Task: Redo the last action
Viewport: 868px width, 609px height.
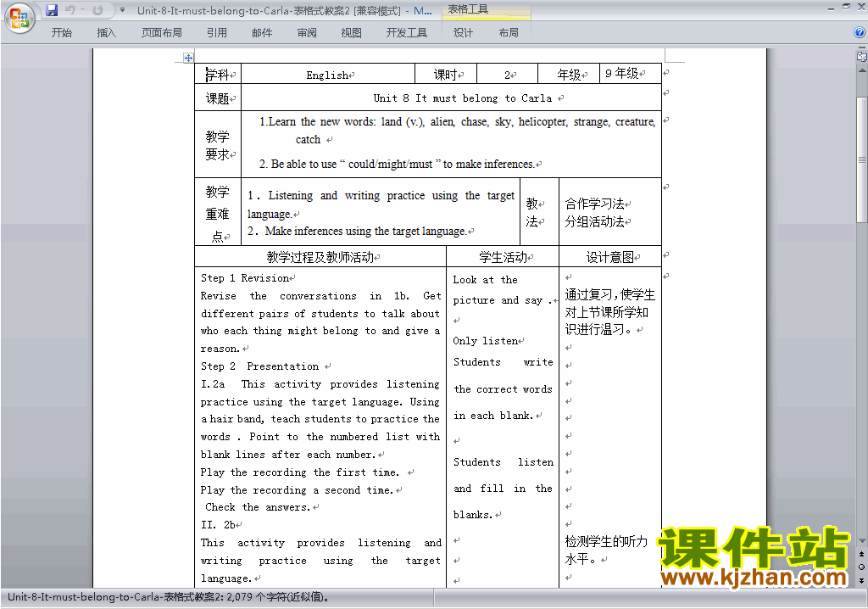Action: 98,10
